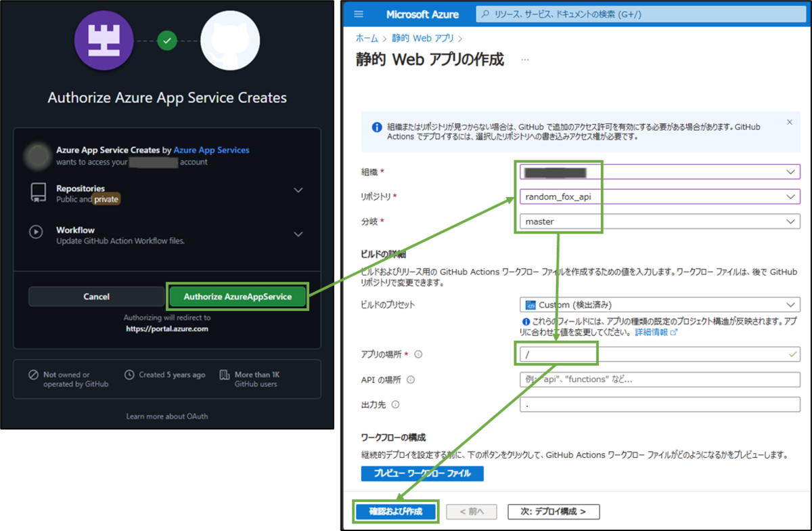Click 静的 Web アプリ in the breadcrumb
This screenshot has height=531, width=812.
pyautogui.click(x=423, y=39)
